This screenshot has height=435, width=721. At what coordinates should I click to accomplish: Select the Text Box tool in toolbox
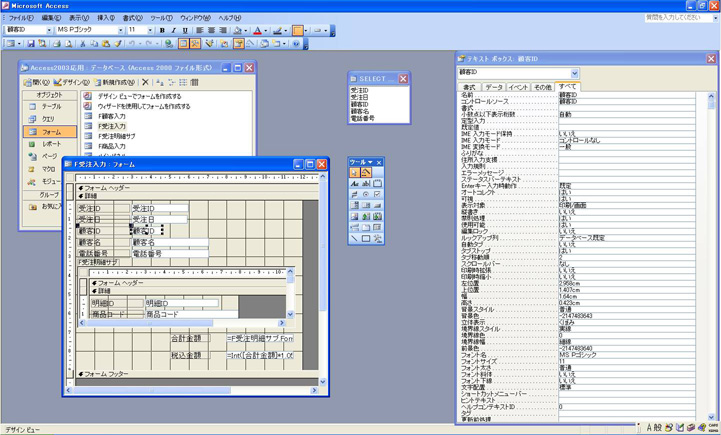366,183
